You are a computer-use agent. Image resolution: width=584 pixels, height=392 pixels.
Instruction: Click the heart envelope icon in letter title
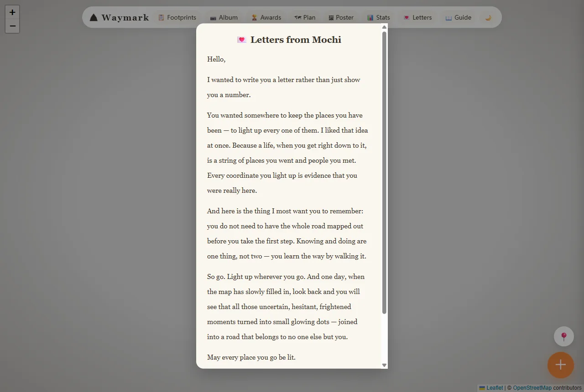click(x=241, y=40)
